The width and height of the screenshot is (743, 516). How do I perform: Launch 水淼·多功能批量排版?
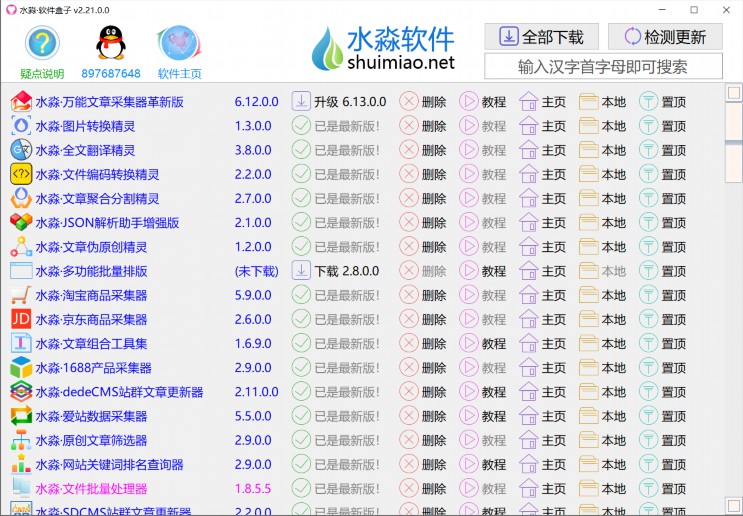pos(91,271)
